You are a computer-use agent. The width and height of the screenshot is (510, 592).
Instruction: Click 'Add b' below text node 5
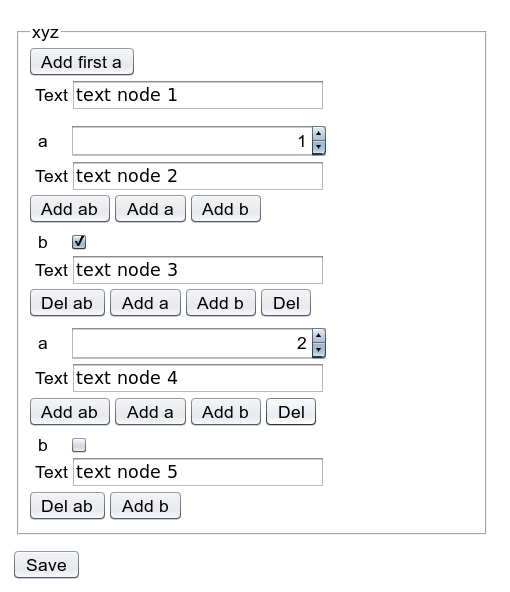point(145,506)
